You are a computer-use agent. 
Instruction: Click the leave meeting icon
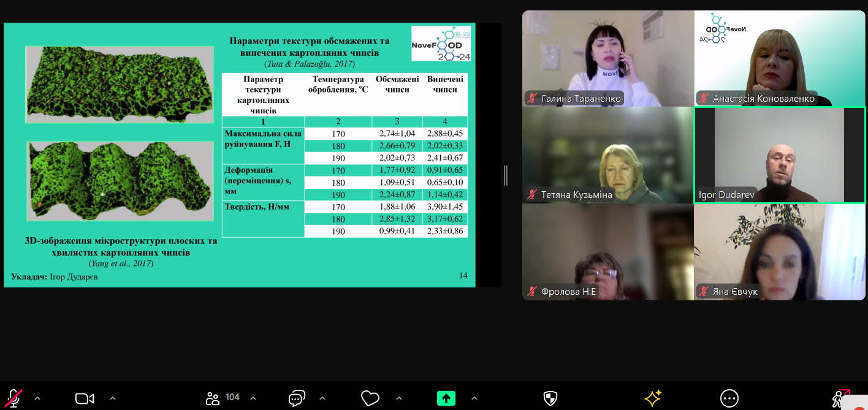840,398
